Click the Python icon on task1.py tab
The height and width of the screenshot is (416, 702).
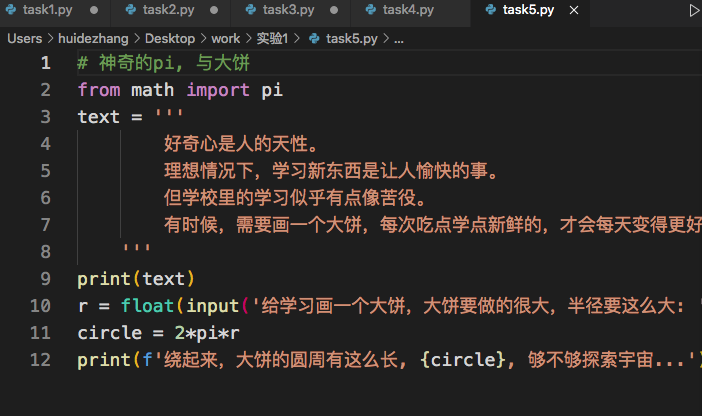[x=11, y=9]
